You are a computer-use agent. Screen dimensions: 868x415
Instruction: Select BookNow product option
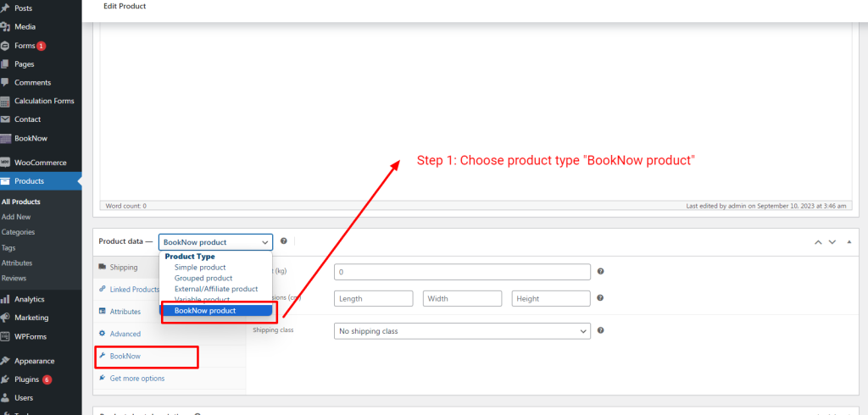tap(216, 311)
